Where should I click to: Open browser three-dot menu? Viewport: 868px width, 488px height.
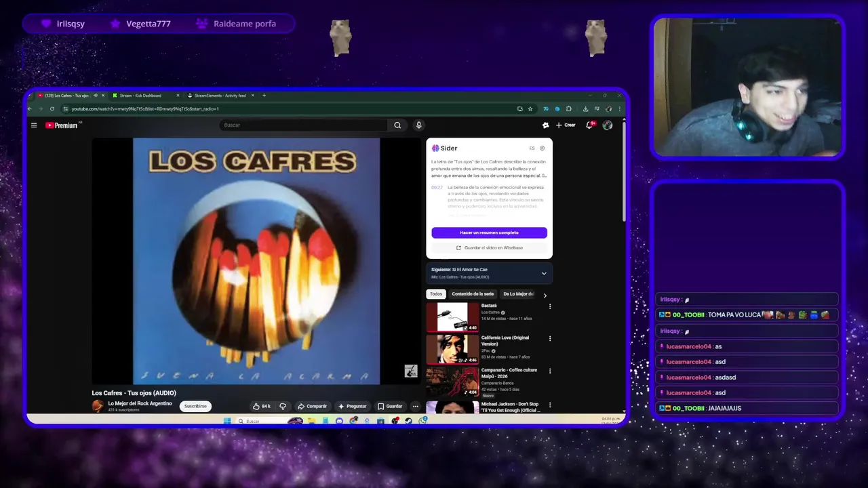(x=619, y=108)
